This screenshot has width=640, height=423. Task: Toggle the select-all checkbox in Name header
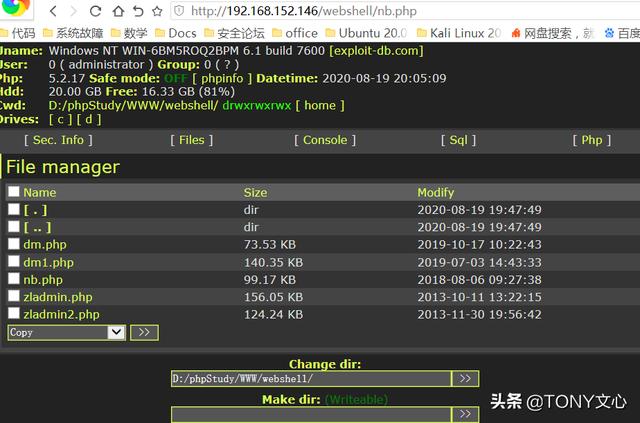point(14,191)
